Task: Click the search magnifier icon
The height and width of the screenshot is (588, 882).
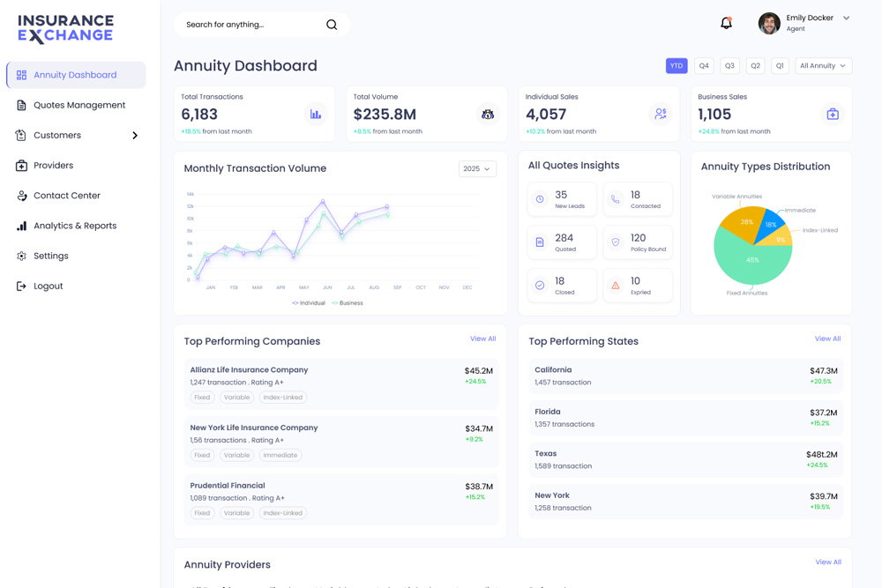Action: pyautogui.click(x=332, y=25)
